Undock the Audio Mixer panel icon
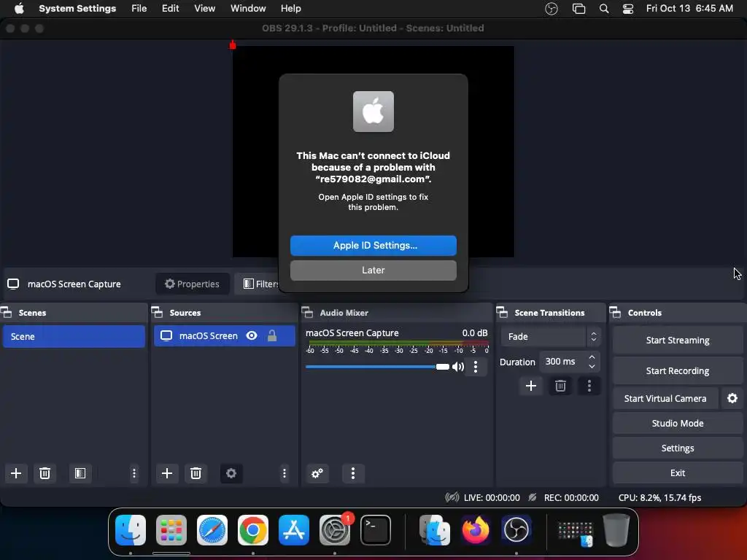This screenshot has height=560, width=747. pyautogui.click(x=308, y=312)
